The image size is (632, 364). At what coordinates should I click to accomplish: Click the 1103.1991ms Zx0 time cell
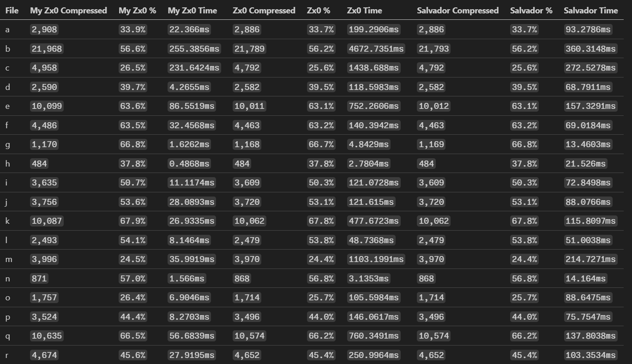376,259
